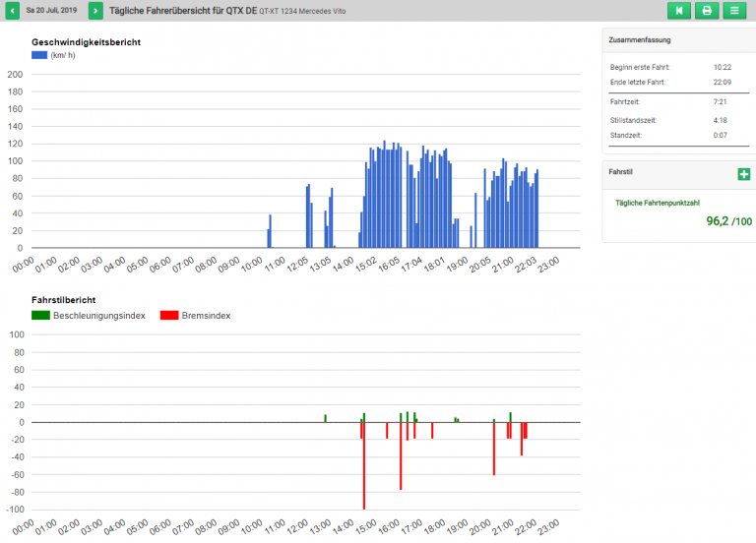Go to the previous day arrow
This screenshot has height=543, width=756.
pyautogui.click(x=12, y=11)
